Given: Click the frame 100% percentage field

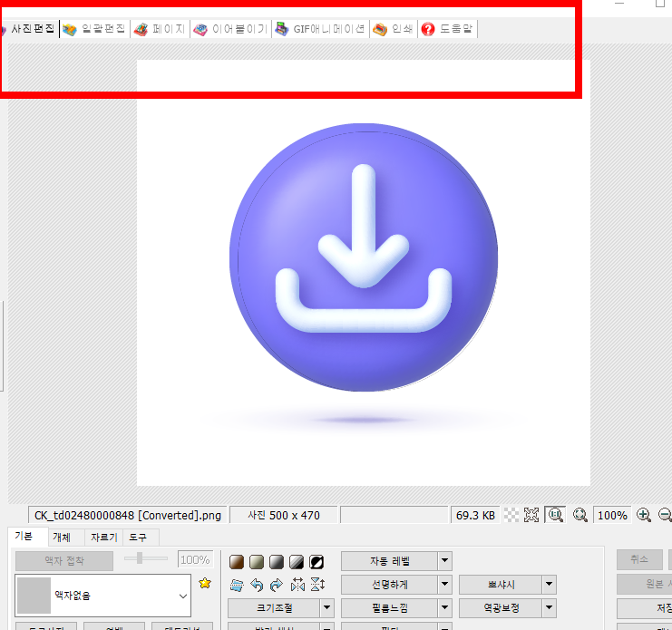Looking at the screenshot, I should (195, 560).
